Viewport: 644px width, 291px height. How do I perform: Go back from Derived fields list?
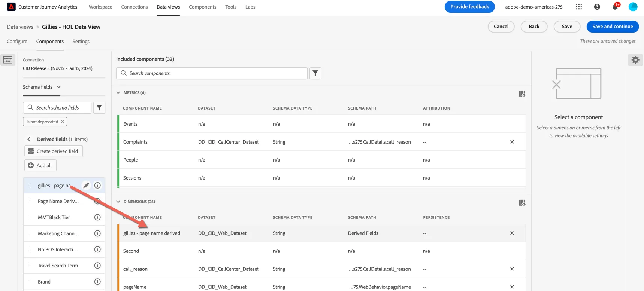pyautogui.click(x=29, y=139)
